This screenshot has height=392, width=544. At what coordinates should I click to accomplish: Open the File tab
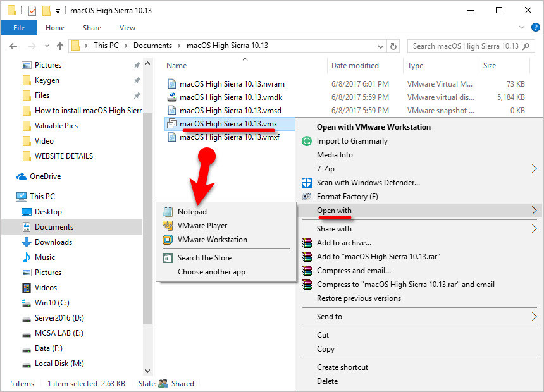pyautogui.click(x=19, y=28)
